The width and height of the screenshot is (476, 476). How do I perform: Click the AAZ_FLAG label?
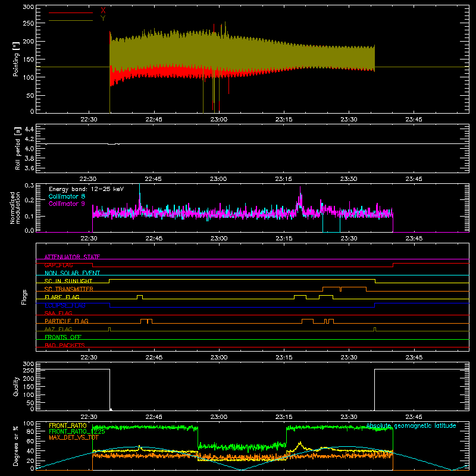click(58, 329)
